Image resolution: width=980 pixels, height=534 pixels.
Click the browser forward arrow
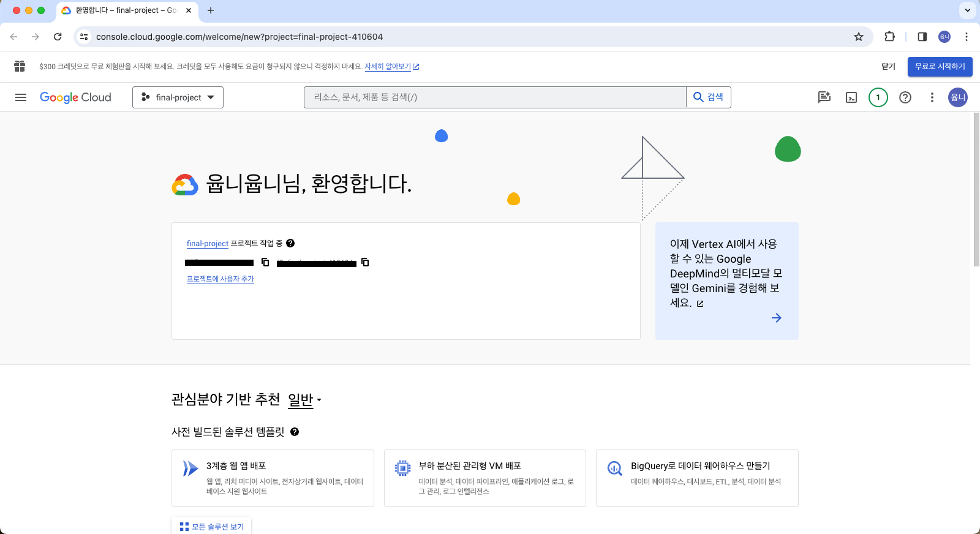coord(36,37)
